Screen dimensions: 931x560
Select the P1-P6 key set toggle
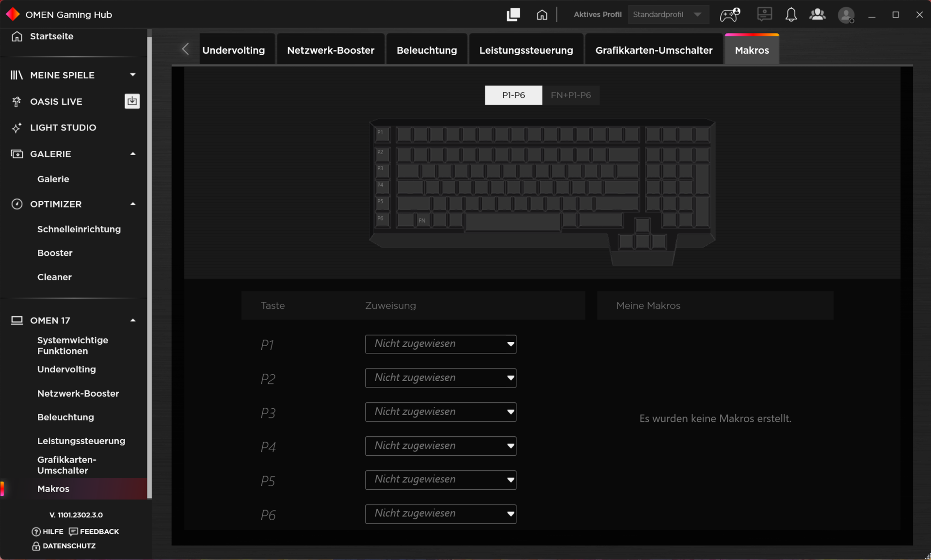click(x=513, y=95)
